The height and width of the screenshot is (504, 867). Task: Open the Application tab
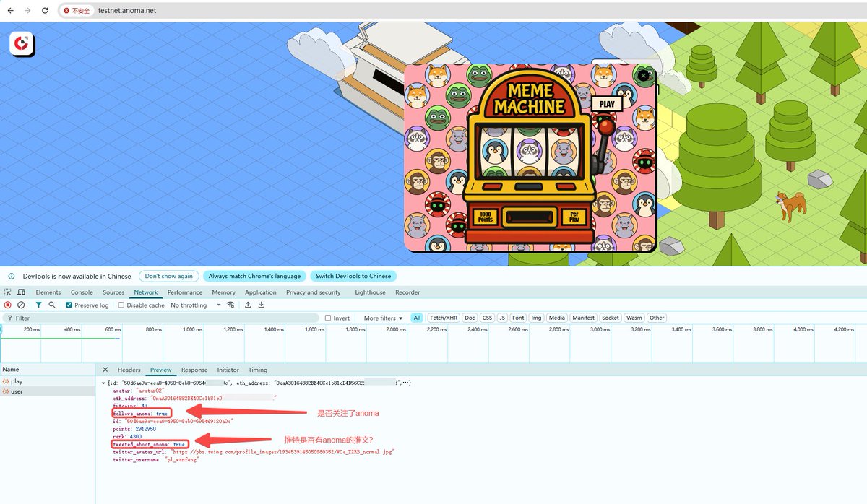pyautogui.click(x=261, y=292)
